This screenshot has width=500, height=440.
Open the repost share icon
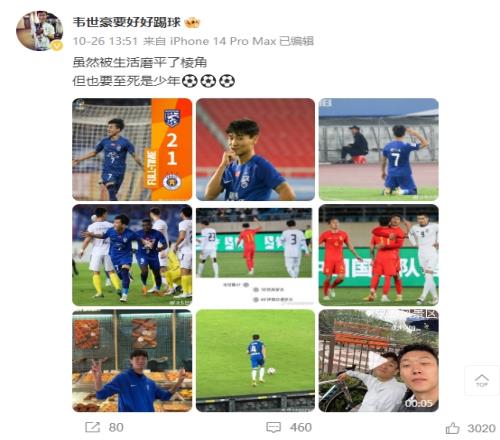click(92, 427)
